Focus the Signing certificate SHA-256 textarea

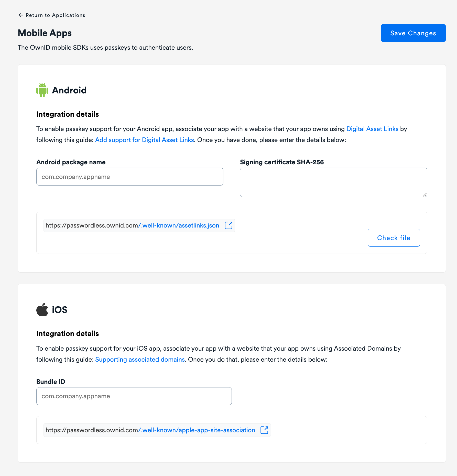coord(333,182)
